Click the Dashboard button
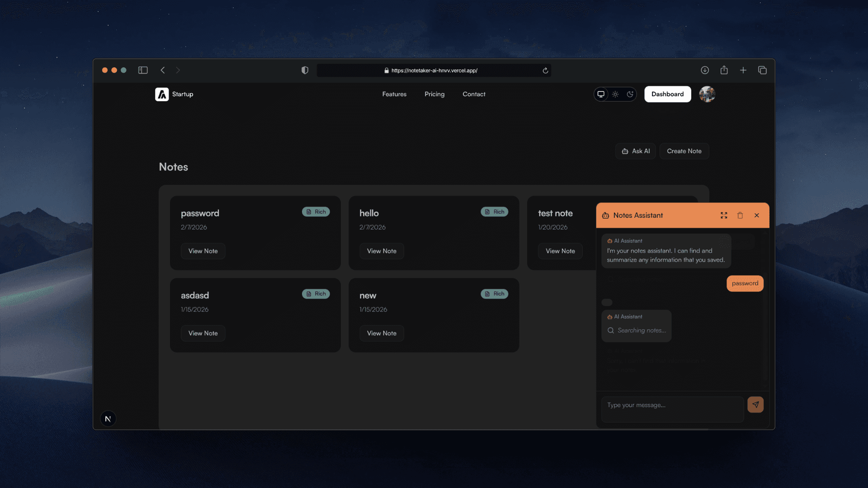 [667, 94]
